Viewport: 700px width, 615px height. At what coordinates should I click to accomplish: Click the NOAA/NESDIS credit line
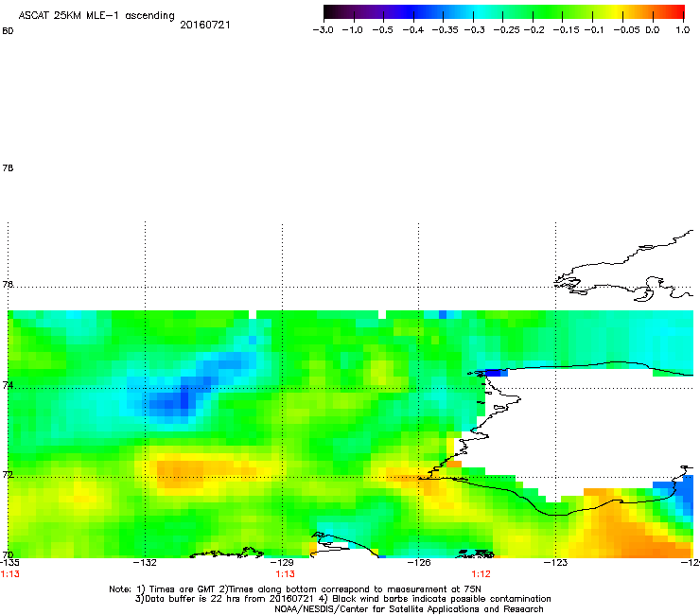(409, 609)
